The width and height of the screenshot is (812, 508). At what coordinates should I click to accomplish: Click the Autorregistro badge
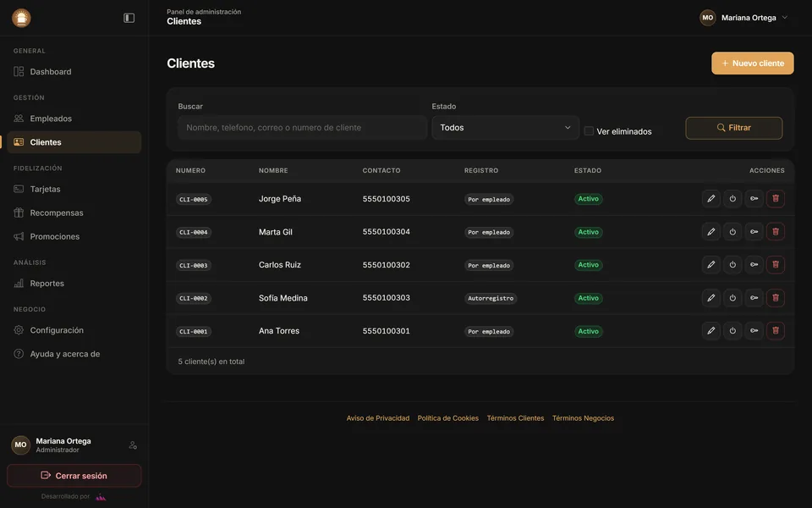(x=491, y=298)
